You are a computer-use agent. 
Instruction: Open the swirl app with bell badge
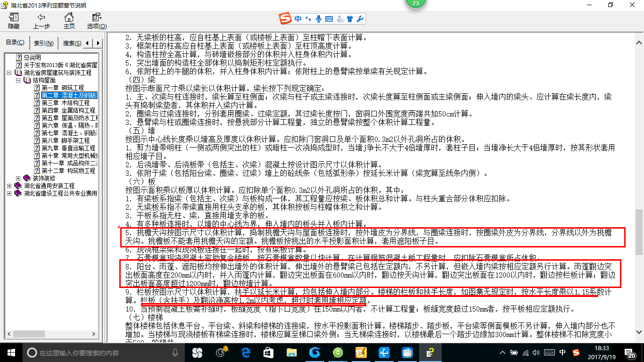pyautogui.click(x=221, y=353)
